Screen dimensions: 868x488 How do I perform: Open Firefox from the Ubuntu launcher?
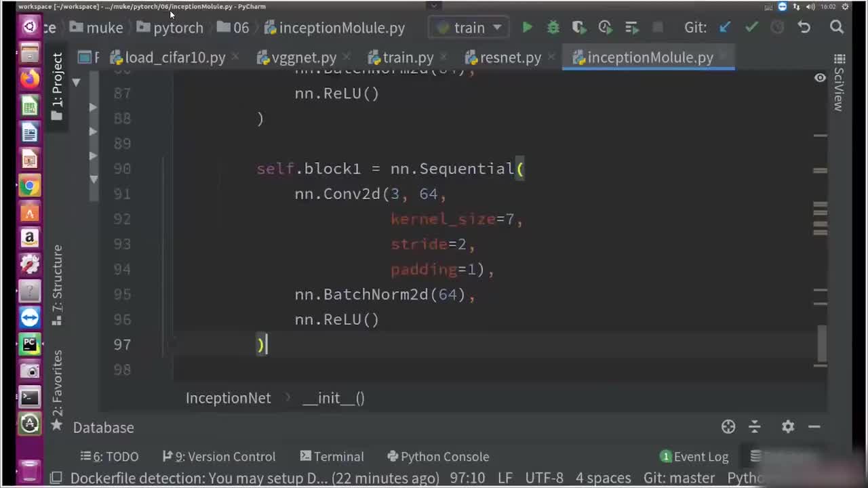[29, 79]
